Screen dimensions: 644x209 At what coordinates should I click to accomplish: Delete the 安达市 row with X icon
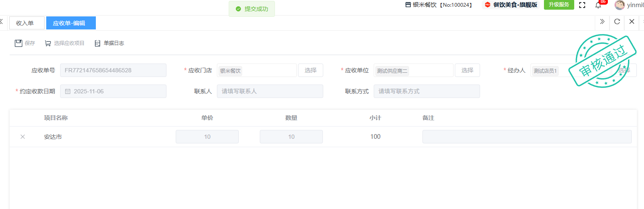click(x=23, y=137)
